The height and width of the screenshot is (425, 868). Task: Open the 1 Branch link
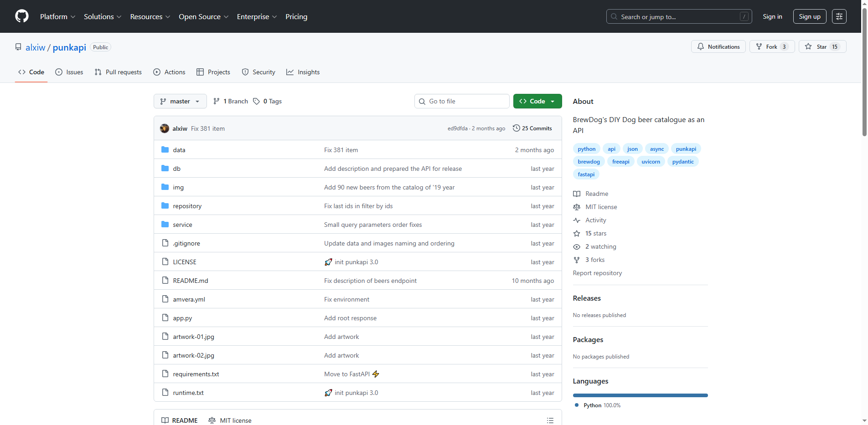[x=231, y=101]
